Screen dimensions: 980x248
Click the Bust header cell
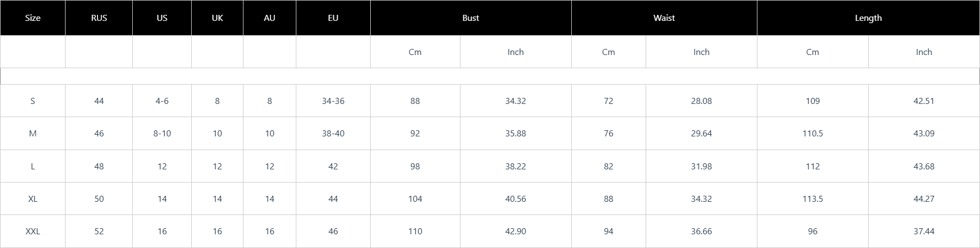(470, 18)
